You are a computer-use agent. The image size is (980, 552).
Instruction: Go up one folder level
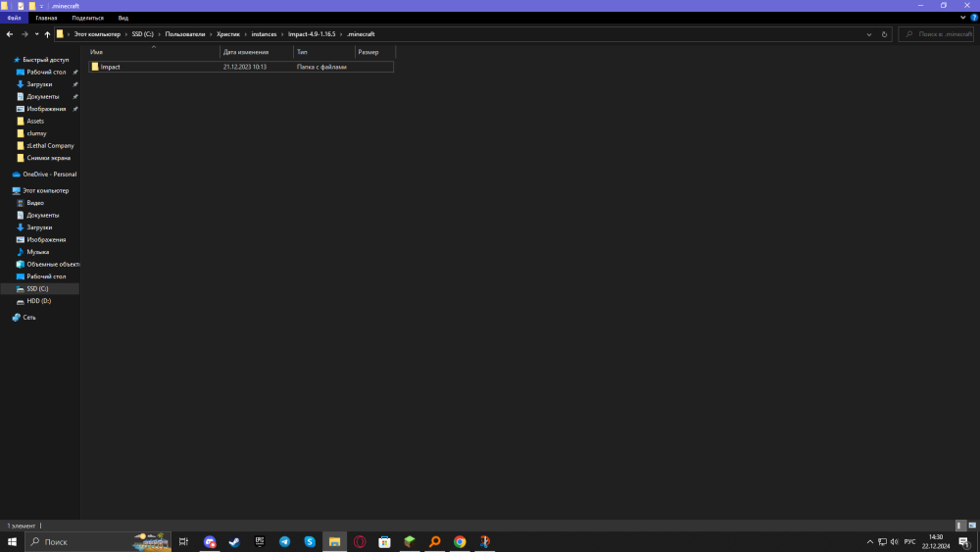click(x=47, y=34)
